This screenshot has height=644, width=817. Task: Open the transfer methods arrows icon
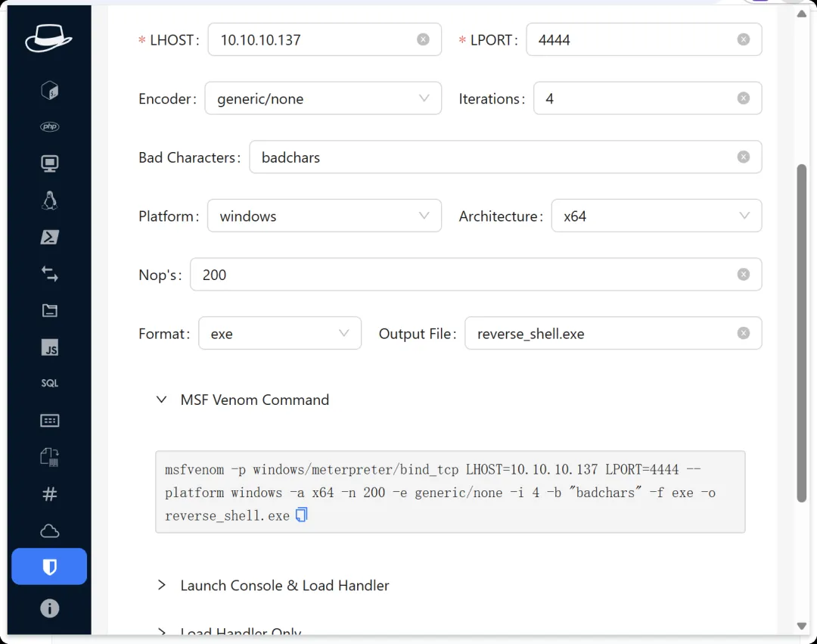[49, 273]
